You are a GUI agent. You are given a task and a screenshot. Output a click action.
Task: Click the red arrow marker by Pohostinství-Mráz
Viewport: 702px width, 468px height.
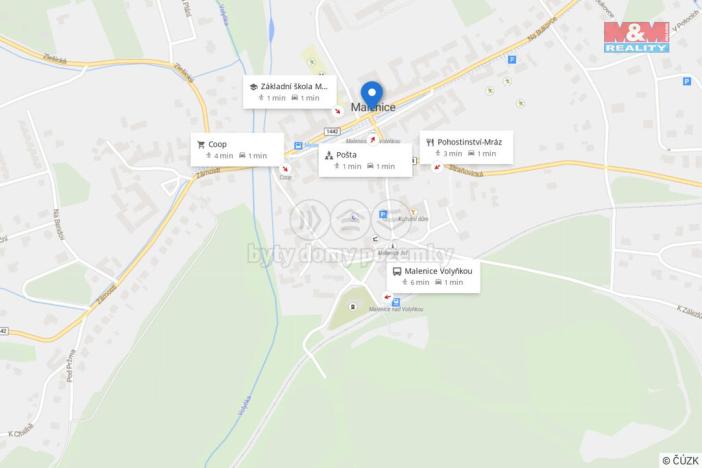coord(437,167)
